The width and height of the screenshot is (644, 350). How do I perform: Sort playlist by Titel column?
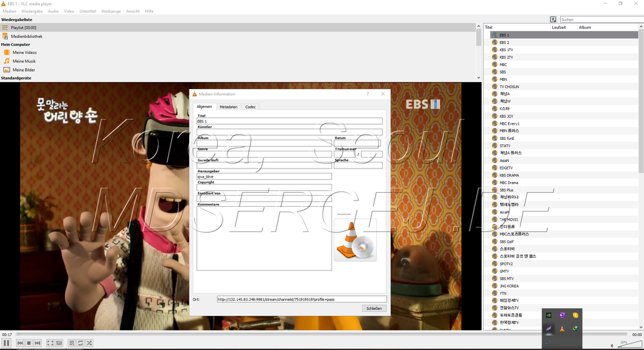click(517, 27)
